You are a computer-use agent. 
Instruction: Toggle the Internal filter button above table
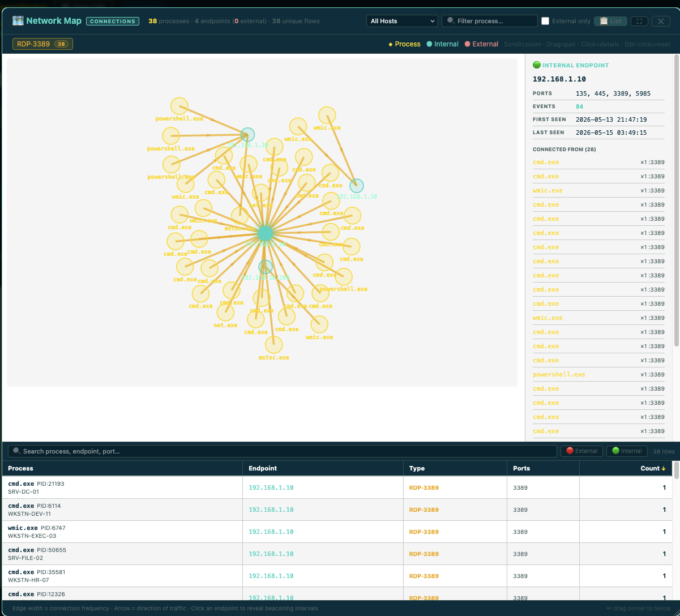tap(627, 451)
